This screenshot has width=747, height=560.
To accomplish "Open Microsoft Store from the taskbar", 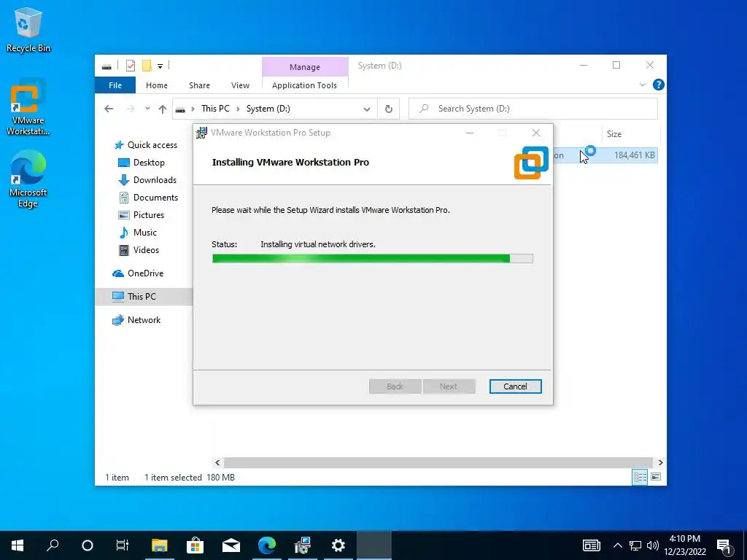I will pos(196,545).
